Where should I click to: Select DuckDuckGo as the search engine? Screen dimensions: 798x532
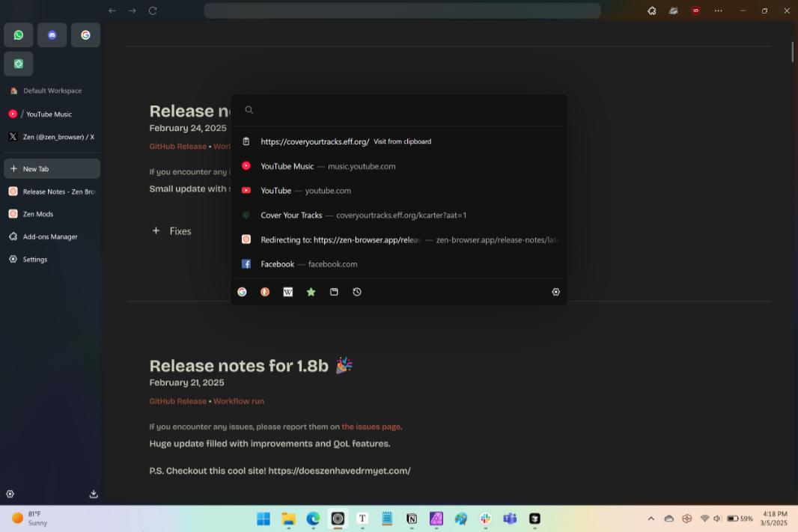264,292
